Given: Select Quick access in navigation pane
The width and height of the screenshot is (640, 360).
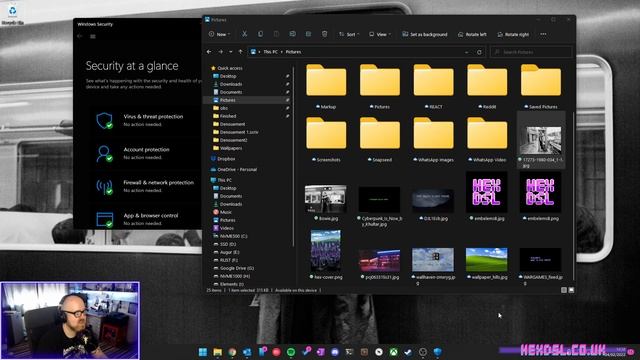Looking at the screenshot, I should pyautogui.click(x=227, y=68).
